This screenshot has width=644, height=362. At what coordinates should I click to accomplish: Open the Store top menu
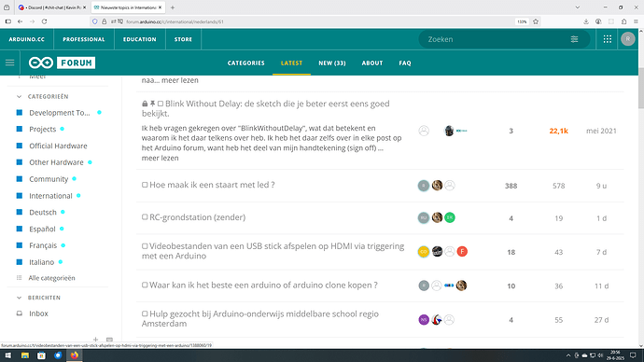183,39
